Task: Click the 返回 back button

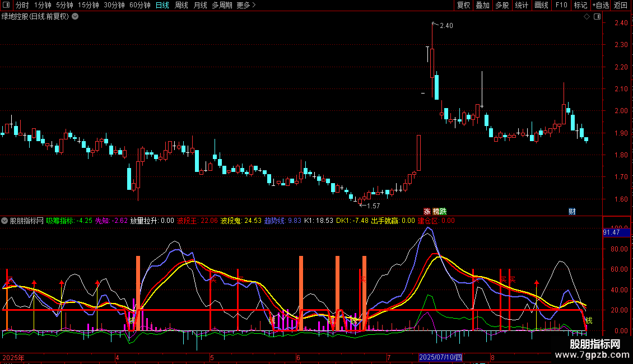Action: click(621, 5)
